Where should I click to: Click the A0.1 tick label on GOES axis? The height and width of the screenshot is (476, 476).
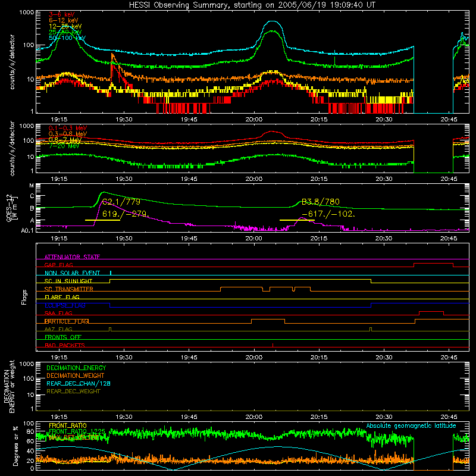pyautogui.click(x=27, y=231)
